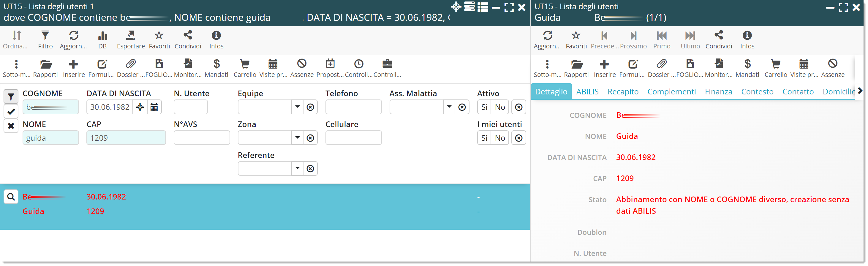Switch to the Finanza tab
868x266 pixels.
click(718, 91)
